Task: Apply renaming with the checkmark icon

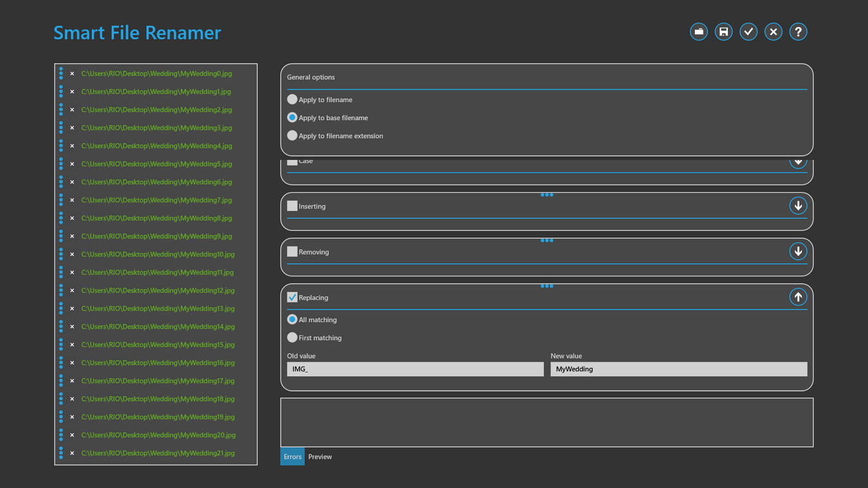Action: pos(749,32)
